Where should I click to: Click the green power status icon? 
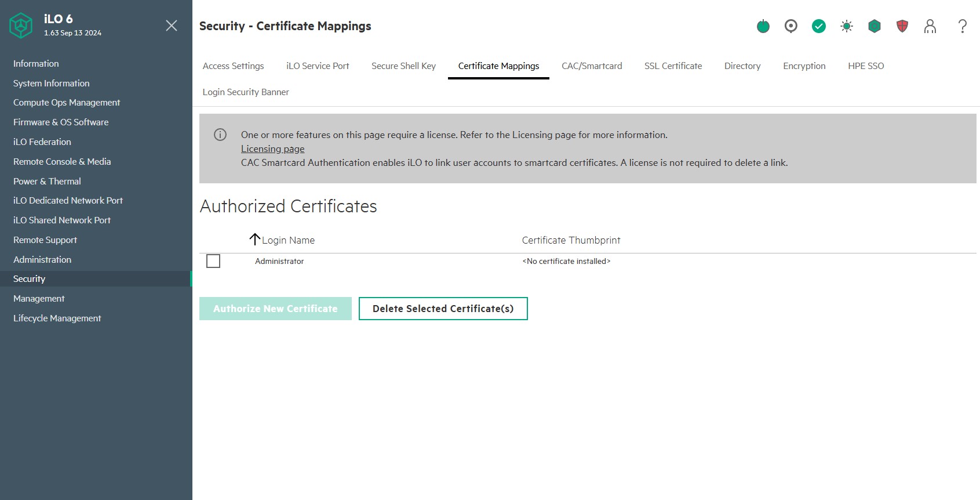(x=763, y=26)
